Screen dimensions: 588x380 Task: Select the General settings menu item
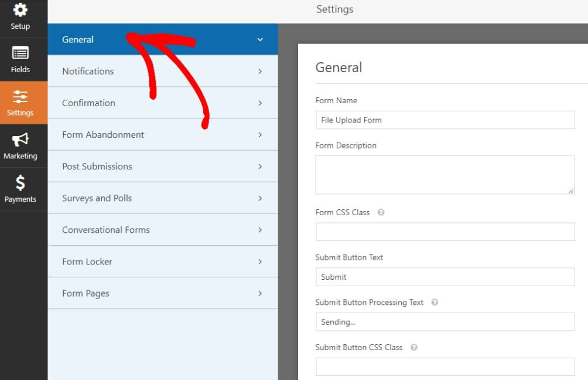pos(163,39)
